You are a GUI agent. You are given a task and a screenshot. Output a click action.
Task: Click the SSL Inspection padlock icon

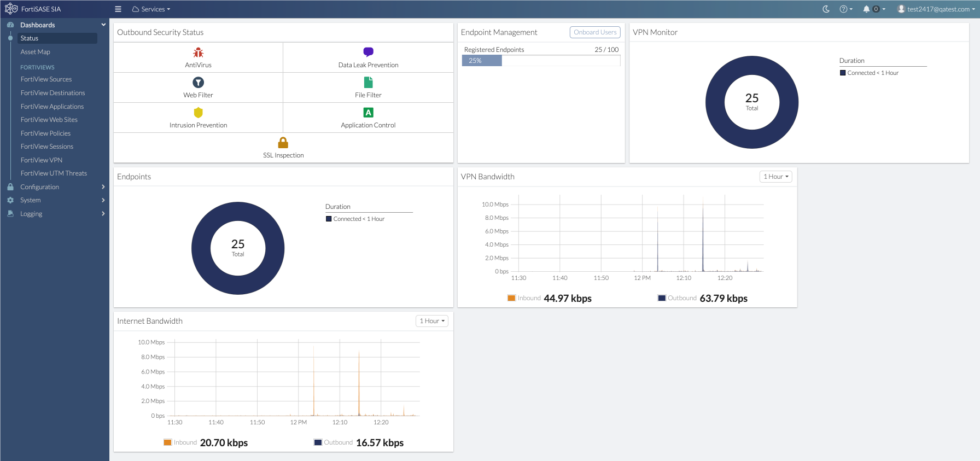[x=283, y=143]
